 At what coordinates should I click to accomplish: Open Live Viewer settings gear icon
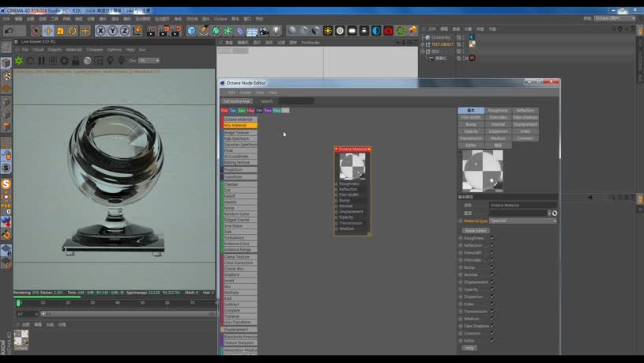pyautogui.click(x=65, y=61)
